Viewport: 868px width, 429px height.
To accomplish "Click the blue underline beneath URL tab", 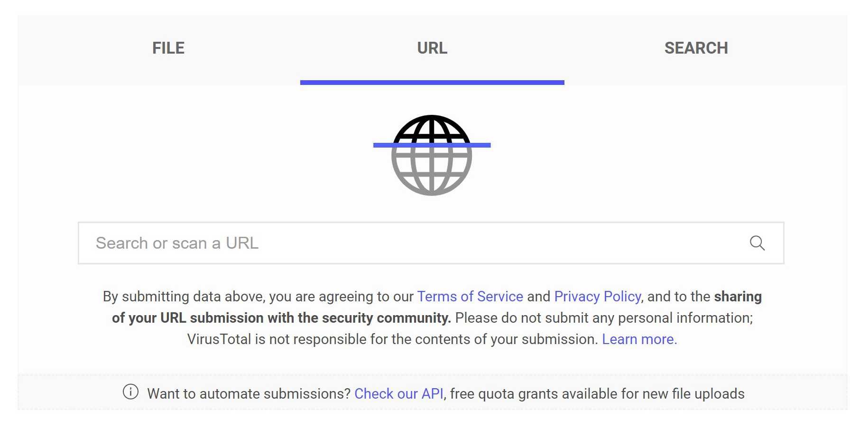I will point(432,83).
